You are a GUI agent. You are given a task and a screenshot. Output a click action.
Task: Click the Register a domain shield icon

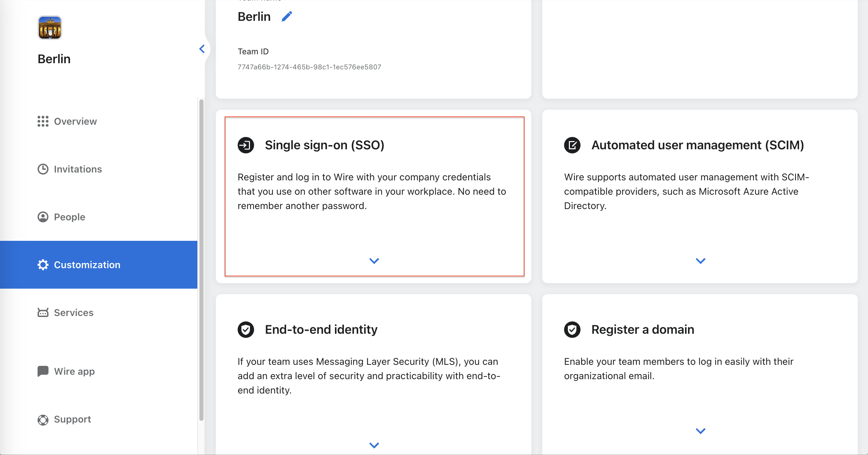(572, 330)
